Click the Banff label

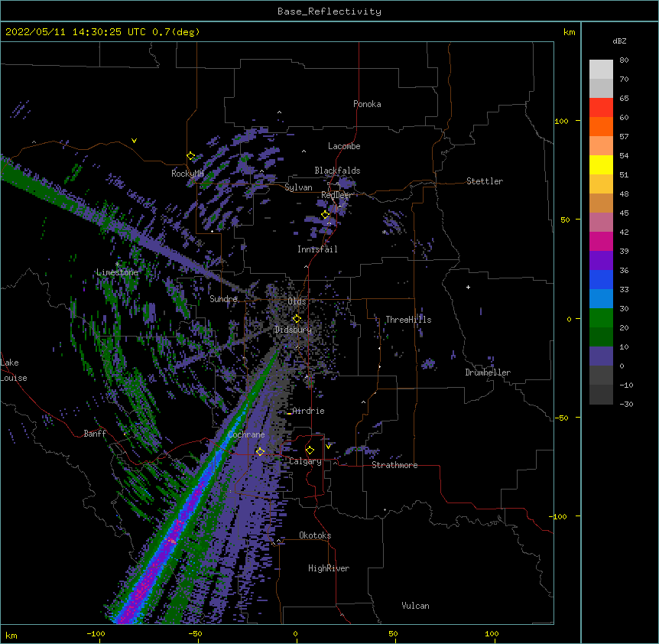(95, 434)
